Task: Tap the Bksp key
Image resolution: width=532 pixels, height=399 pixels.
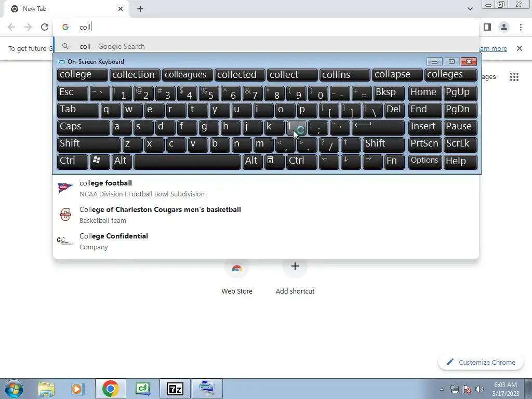Action: click(389, 92)
